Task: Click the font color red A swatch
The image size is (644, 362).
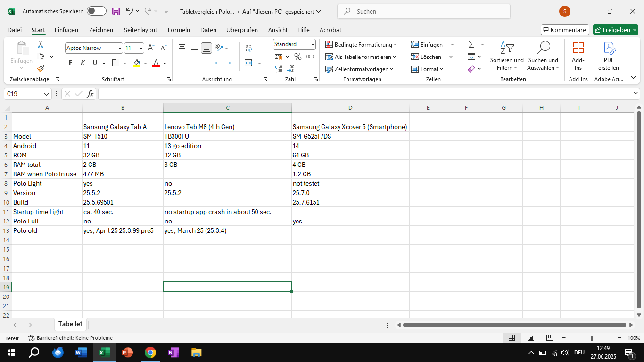Action: (x=156, y=63)
